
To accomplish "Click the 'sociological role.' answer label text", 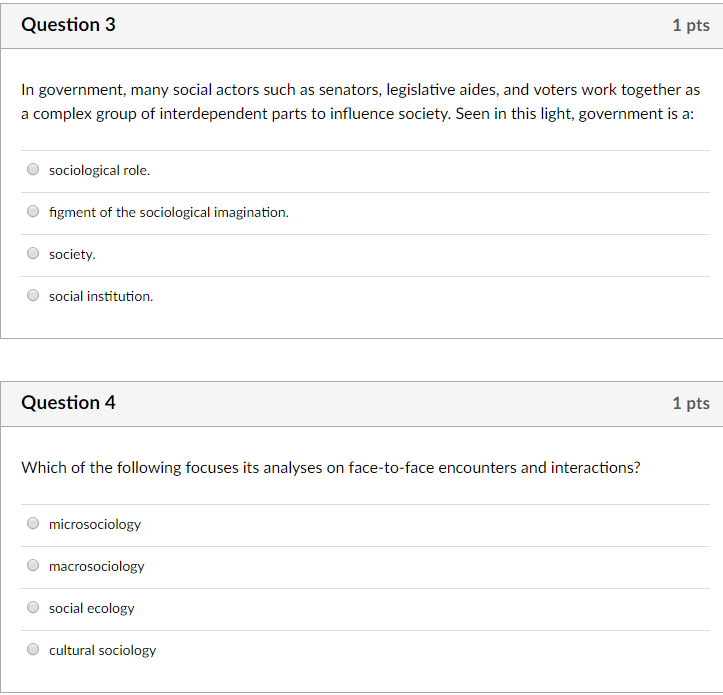I will [100, 171].
